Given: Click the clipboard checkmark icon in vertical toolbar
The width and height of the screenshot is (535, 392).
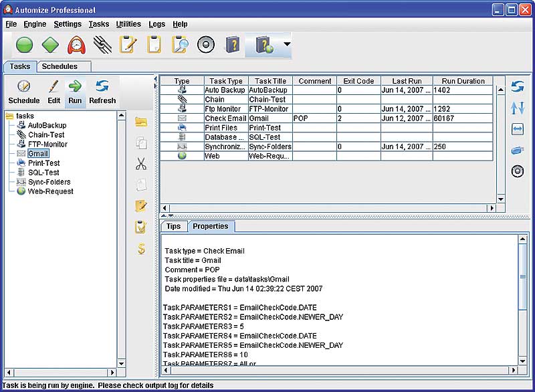Looking at the screenshot, I should pos(141,227).
